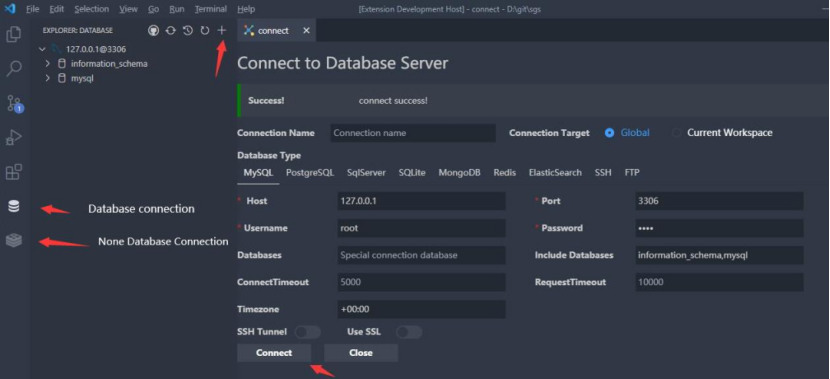Enable the SSH Tunnel switch

click(308, 332)
